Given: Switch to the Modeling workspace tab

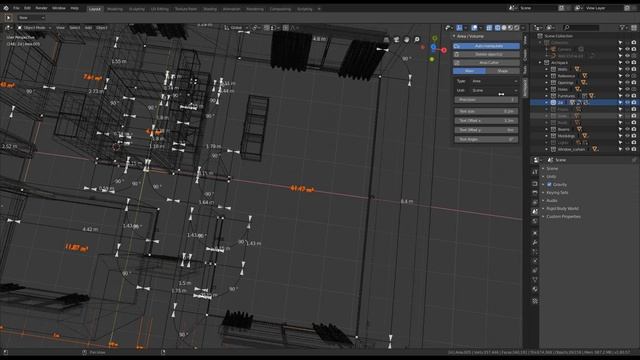Looking at the screenshot, I should tap(115, 9).
